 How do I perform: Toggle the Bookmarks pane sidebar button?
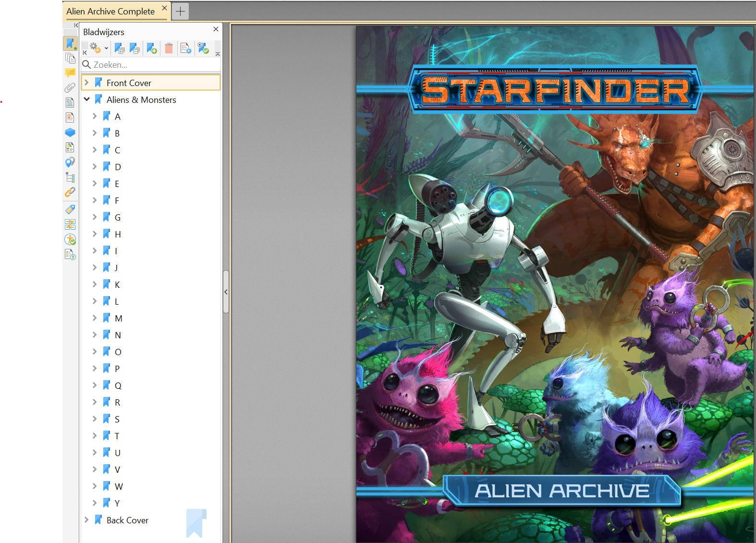70,43
